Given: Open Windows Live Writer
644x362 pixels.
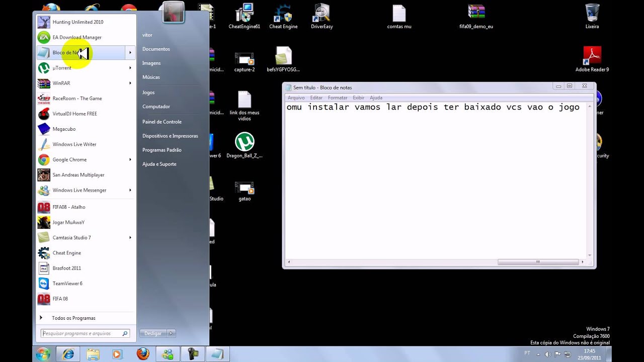Looking at the screenshot, I should point(86,144).
